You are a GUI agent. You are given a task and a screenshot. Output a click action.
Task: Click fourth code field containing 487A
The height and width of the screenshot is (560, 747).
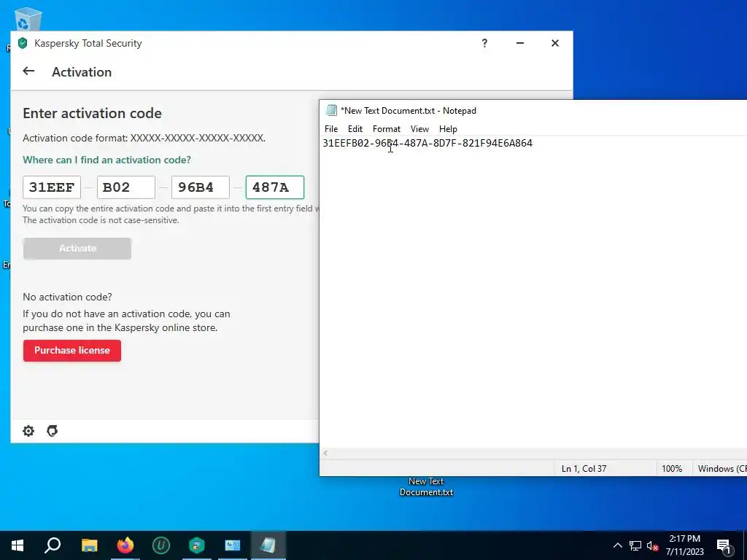[x=274, y=187]
